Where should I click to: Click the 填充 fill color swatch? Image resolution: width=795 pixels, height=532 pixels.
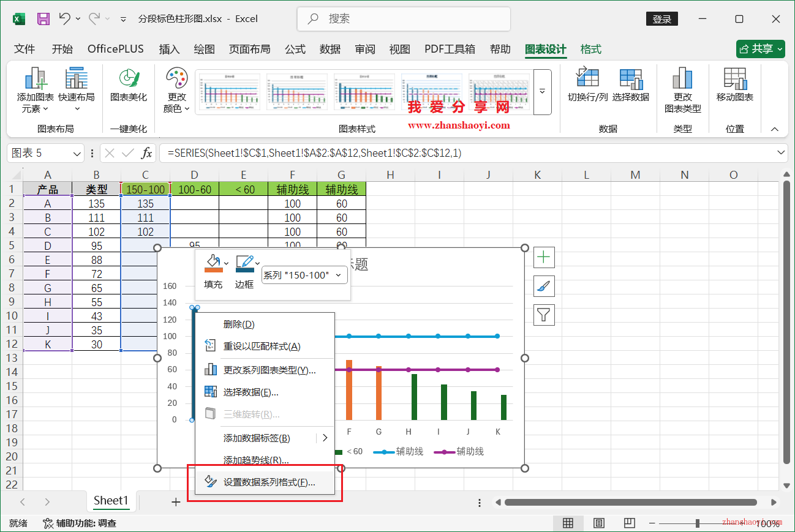coord(212,263)
